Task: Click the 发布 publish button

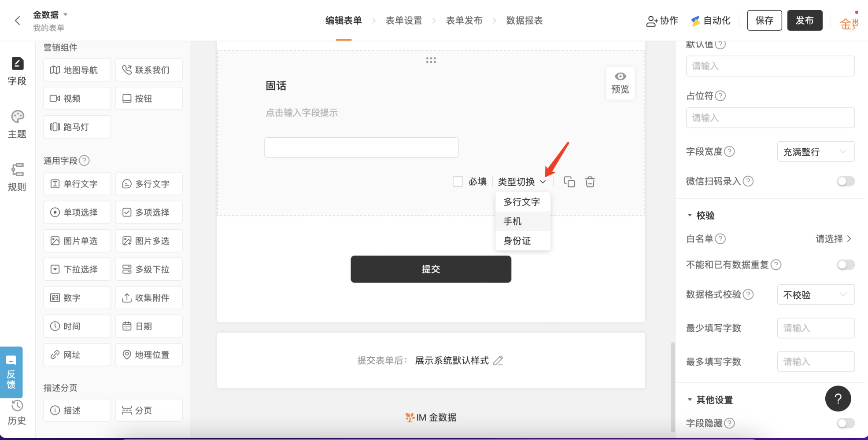Action: [805, 20]
